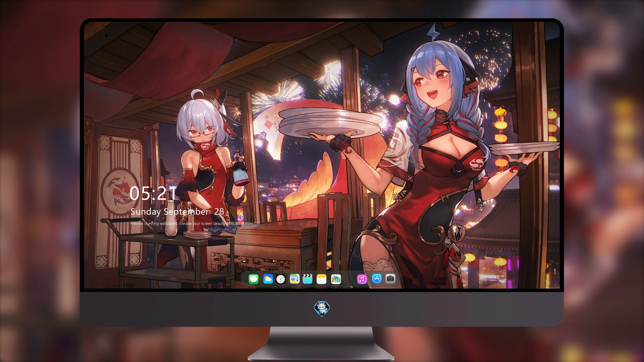Click the dragon mascot logo on monitor chin
The width and height of the screenshot is (644, 362).
[322, 309]
